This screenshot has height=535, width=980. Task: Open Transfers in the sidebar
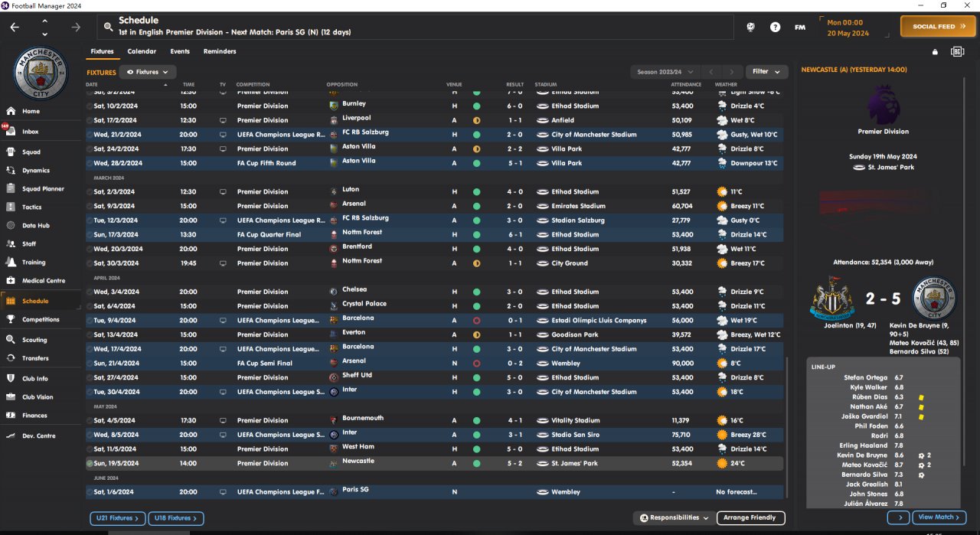click(35, 358)
